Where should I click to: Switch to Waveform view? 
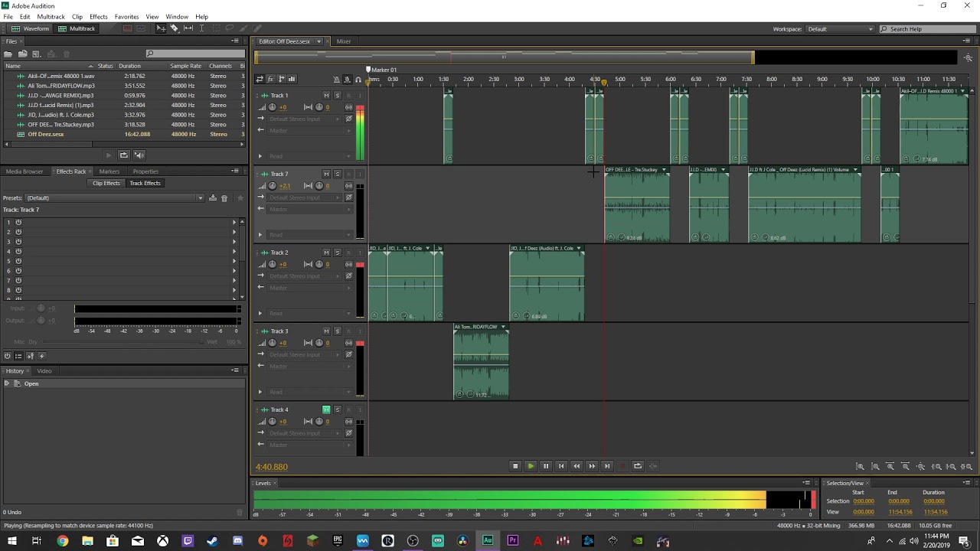click(x=31, y=29)
